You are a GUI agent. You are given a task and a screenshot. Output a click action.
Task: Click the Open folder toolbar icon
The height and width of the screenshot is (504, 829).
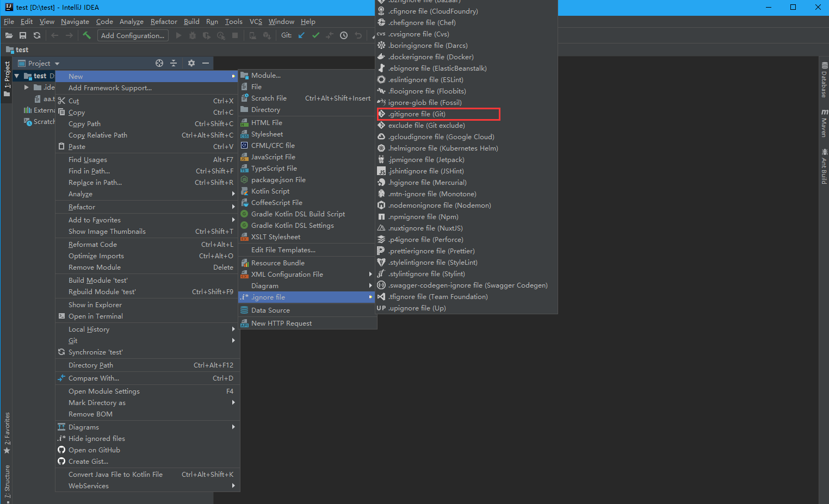(x=9, y=35)
